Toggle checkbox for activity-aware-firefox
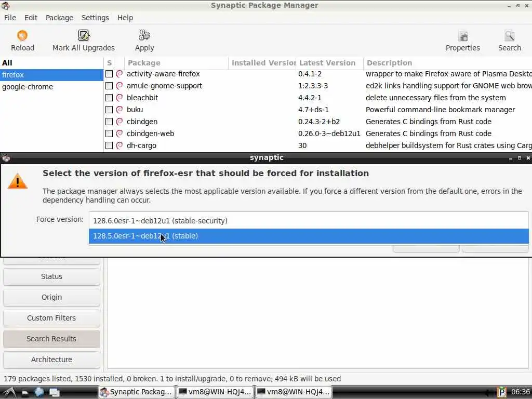 click(x=109, y=74)
